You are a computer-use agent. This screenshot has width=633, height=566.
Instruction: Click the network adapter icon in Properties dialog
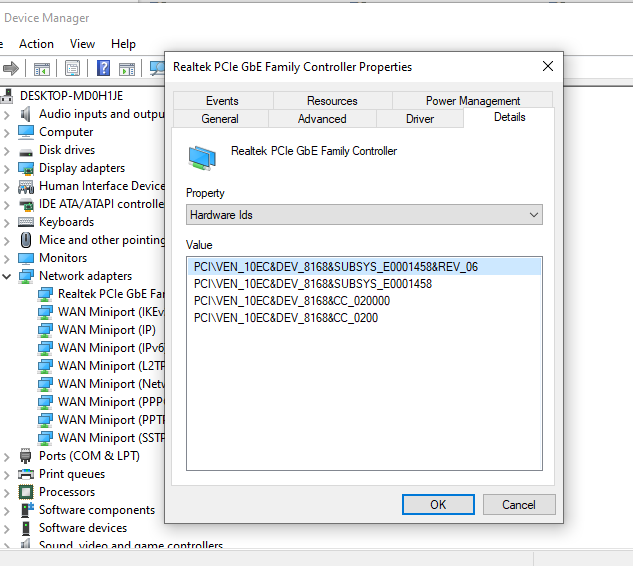(x=202, y=158)
